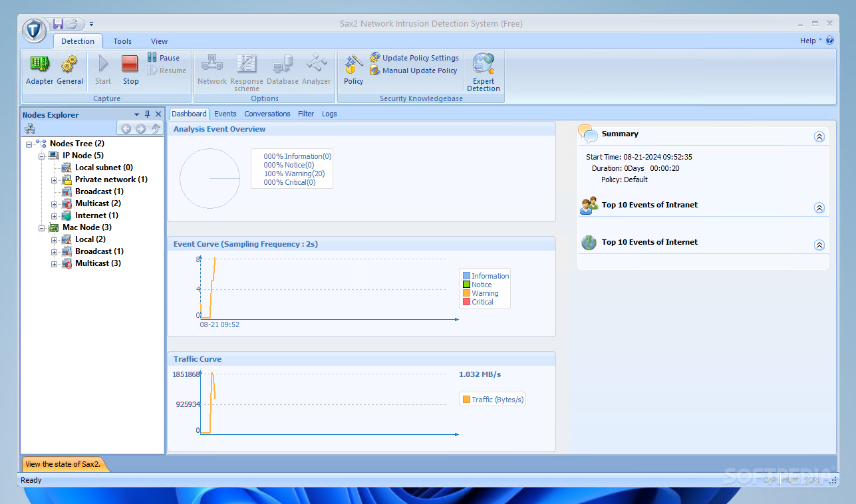The image size is (856, 504).
Task: Click the '1.032 MB/s' traffic value
Action: [480, 374]
